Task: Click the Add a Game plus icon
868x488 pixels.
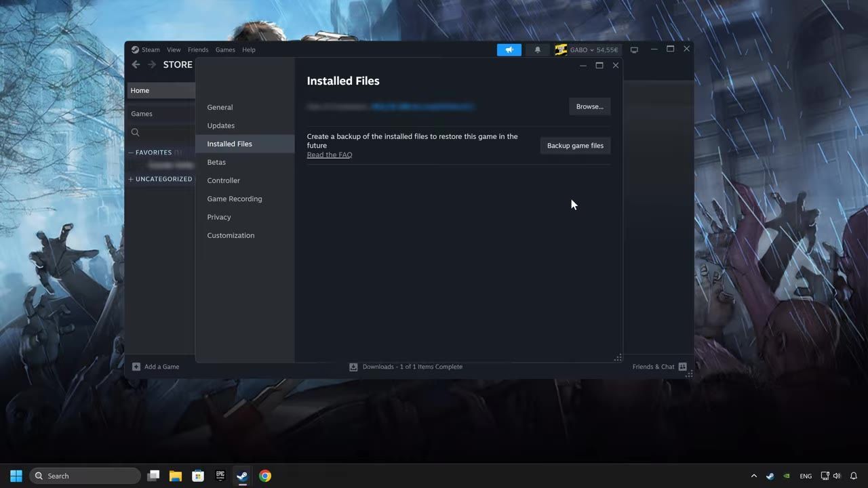Action: pos(136,367)
